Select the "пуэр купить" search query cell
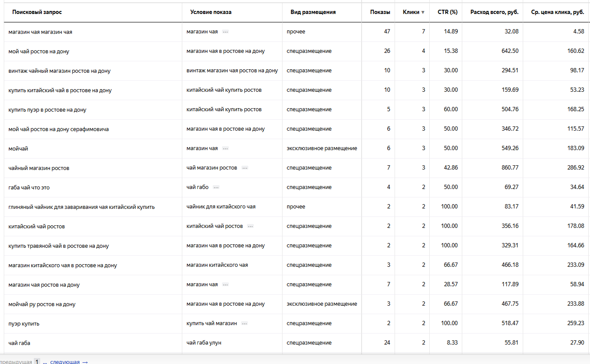 click(24, 324)
